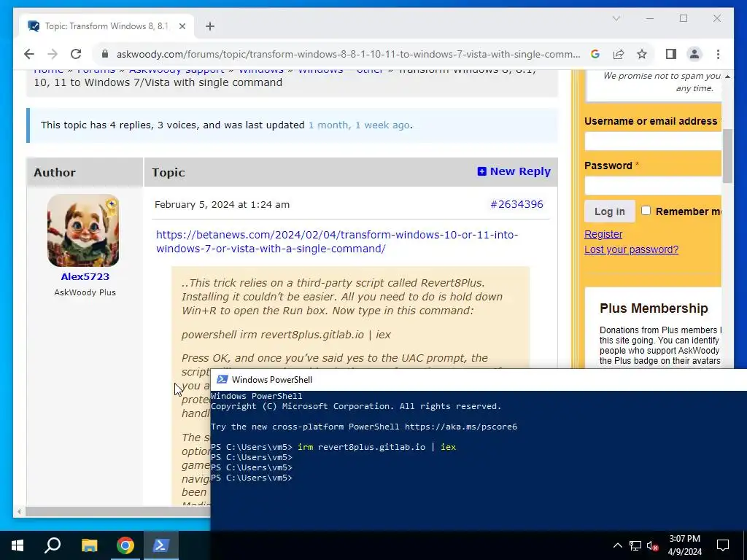
Task: Open the notification center icon
Action: click(x=723, y=545)
